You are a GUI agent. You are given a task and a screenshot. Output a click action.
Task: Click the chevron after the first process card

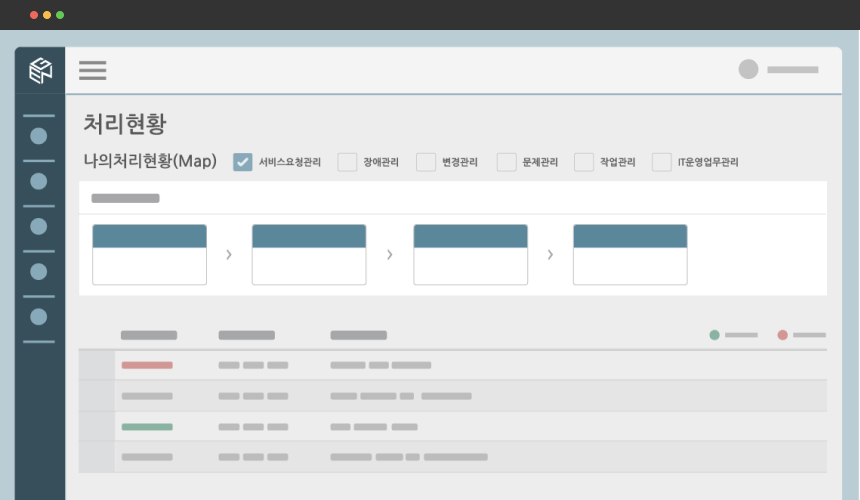(x=229, y=255)
